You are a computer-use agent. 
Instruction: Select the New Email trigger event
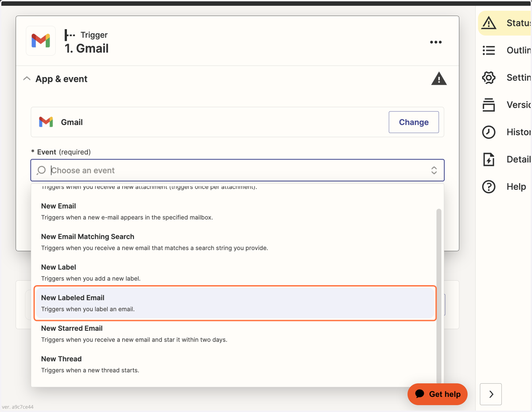click(235, 212)
